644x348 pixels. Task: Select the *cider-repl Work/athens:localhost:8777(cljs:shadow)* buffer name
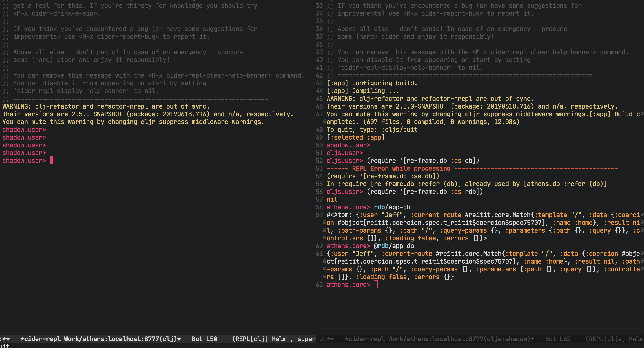click(439, 339)
